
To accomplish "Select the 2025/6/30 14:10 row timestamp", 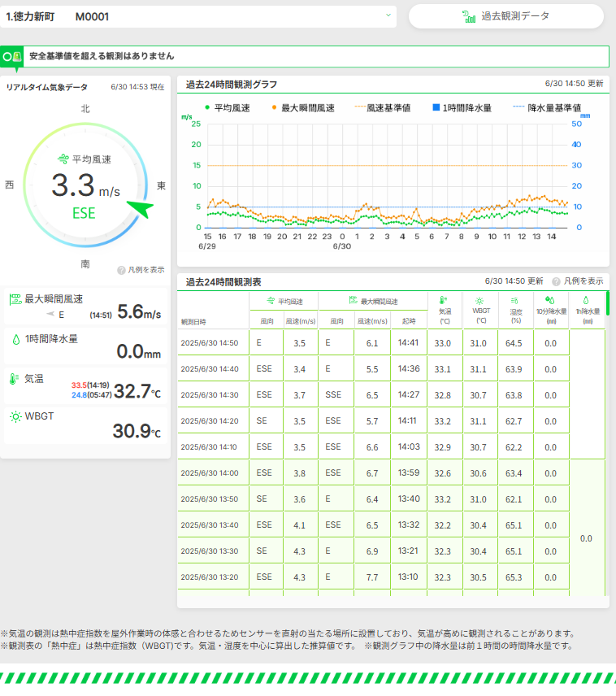I will pyautogui.click(x=209, y=447).
